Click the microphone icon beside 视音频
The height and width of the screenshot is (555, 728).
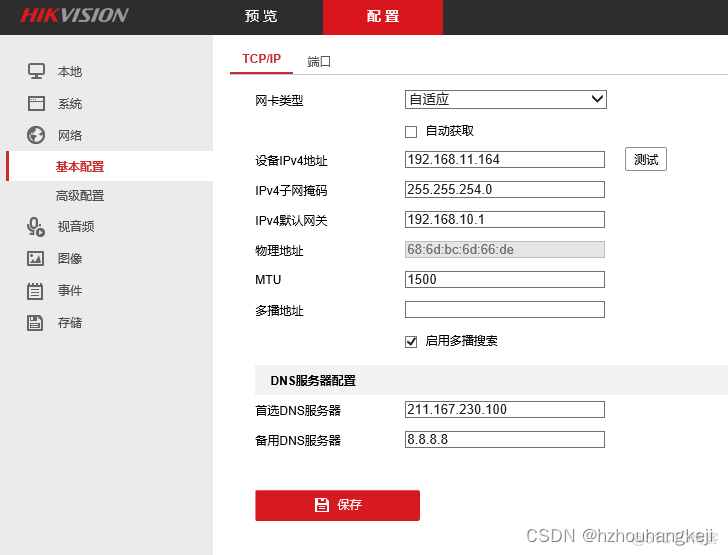tap(36, 227)
